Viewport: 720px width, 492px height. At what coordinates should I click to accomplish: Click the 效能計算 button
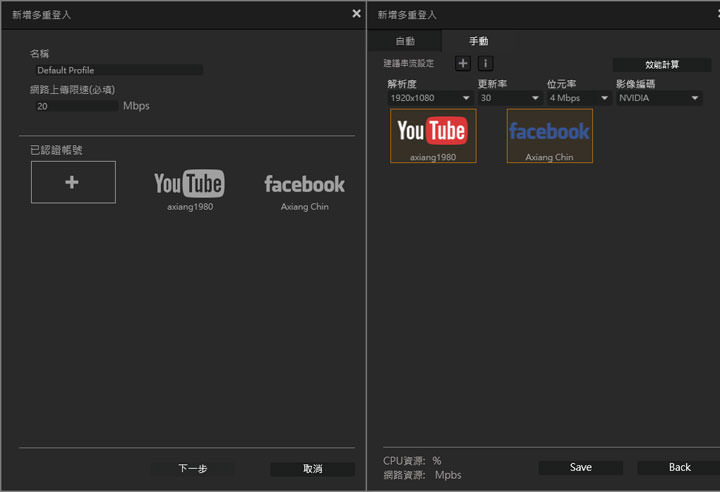tap(661, 65)
